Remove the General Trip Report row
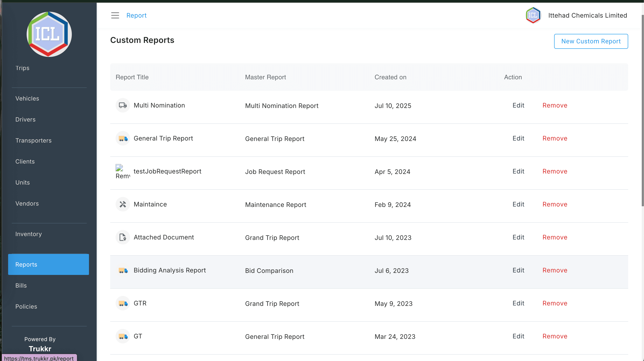This screenshot has height=361, width=644. [555, 138]
